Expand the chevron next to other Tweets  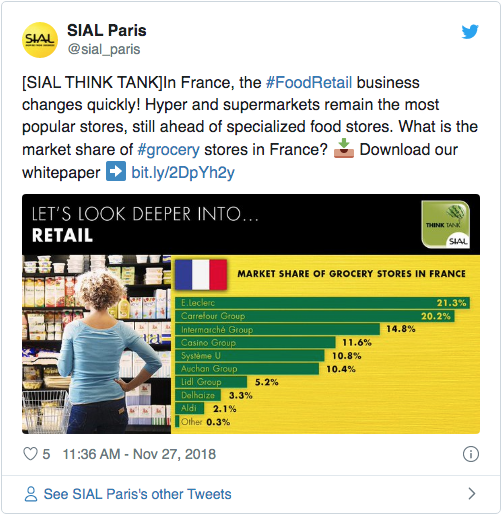click(x=471, y=494)
